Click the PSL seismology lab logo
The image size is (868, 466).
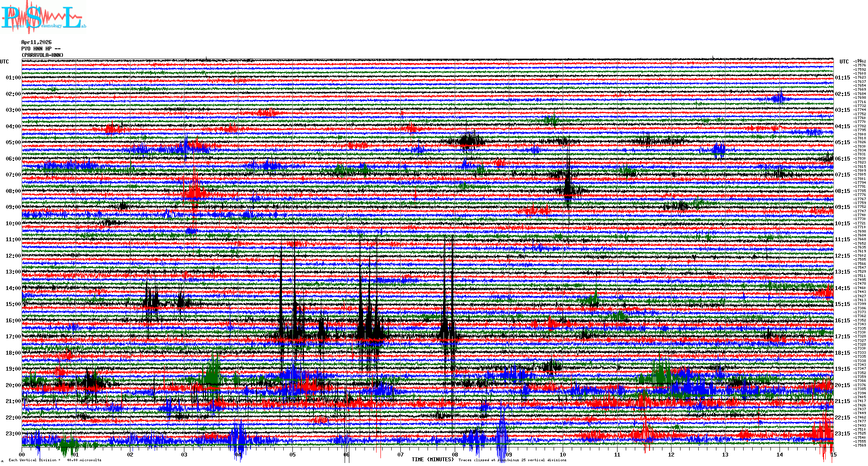coord(43,17)
